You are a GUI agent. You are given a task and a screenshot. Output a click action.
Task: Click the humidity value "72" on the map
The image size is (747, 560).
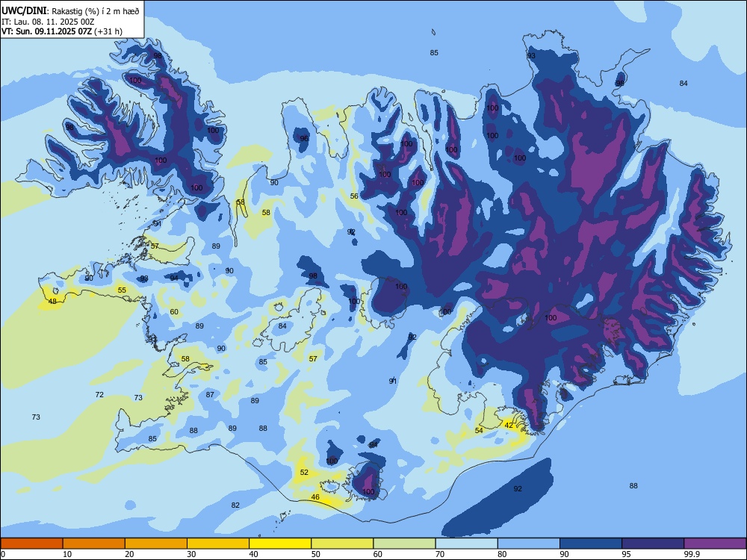click(x=99, y=395)
